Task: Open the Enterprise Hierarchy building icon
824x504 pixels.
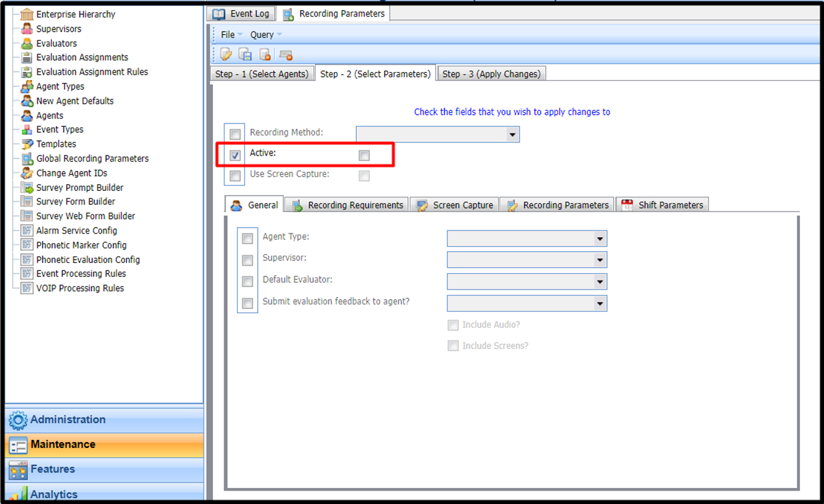Action: tap(27, 14)
